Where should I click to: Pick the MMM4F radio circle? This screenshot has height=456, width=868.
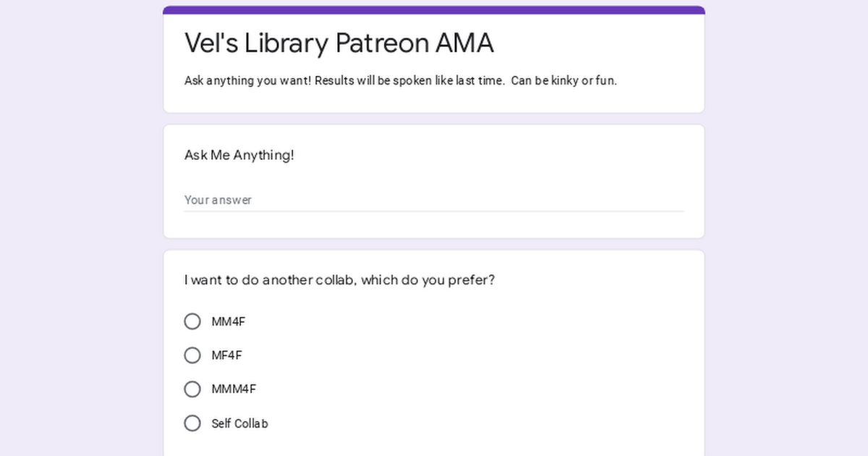point(192,389)
